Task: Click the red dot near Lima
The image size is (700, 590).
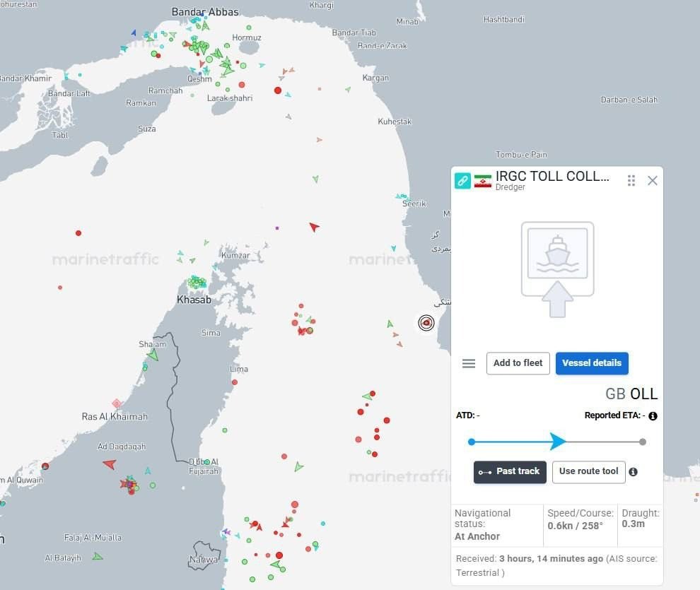Action: click(234, 382)
